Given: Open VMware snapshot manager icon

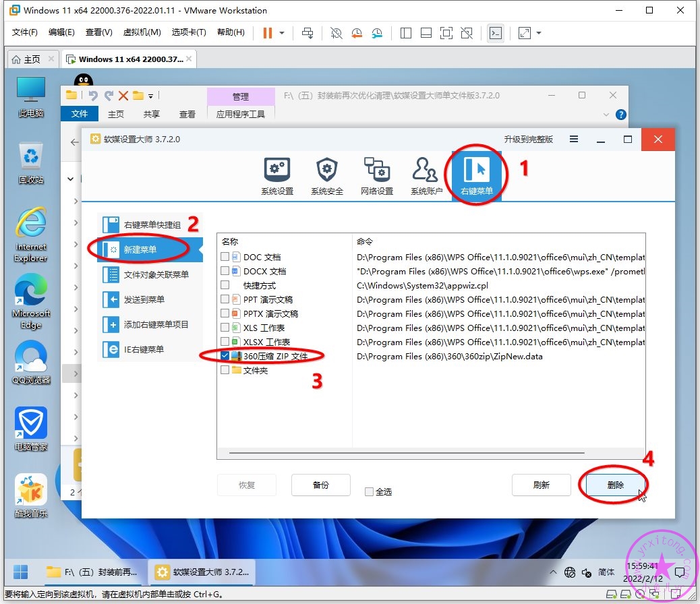Looking at the screenshot, I should (x=377, y=32).
